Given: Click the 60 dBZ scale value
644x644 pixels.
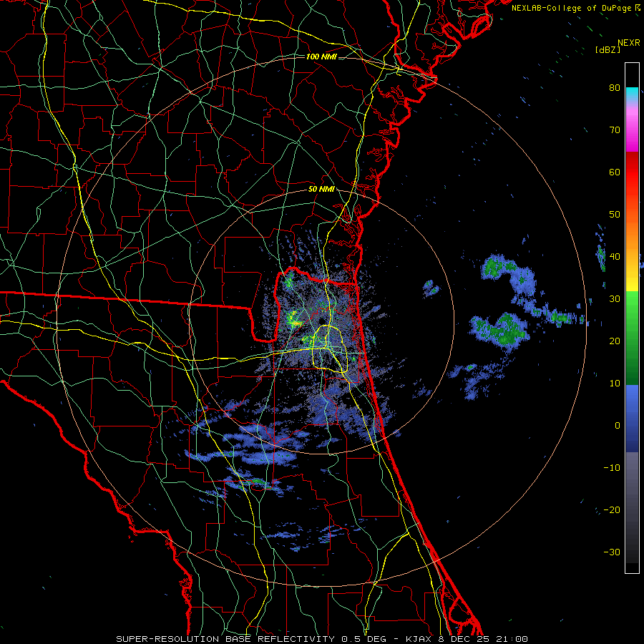Looking at the screenshot, I should pyautogui.click(x=615, y=172).
